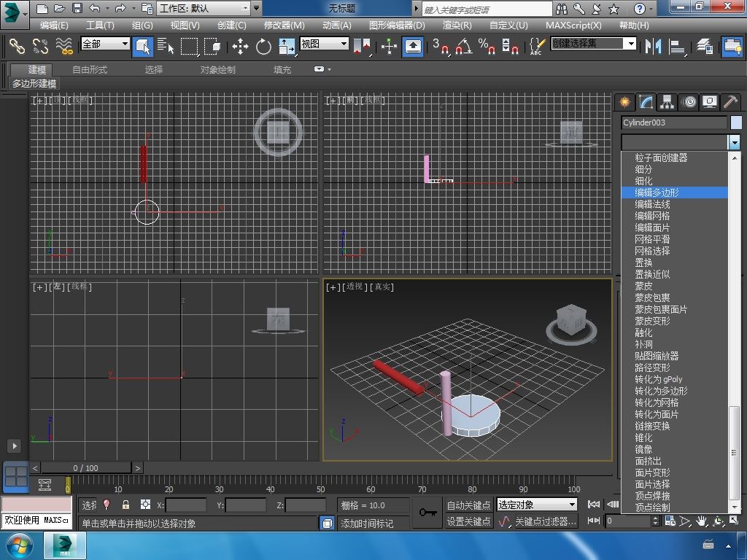
Task: Click the 设置关键点 button
Action: tap(468, 521)
